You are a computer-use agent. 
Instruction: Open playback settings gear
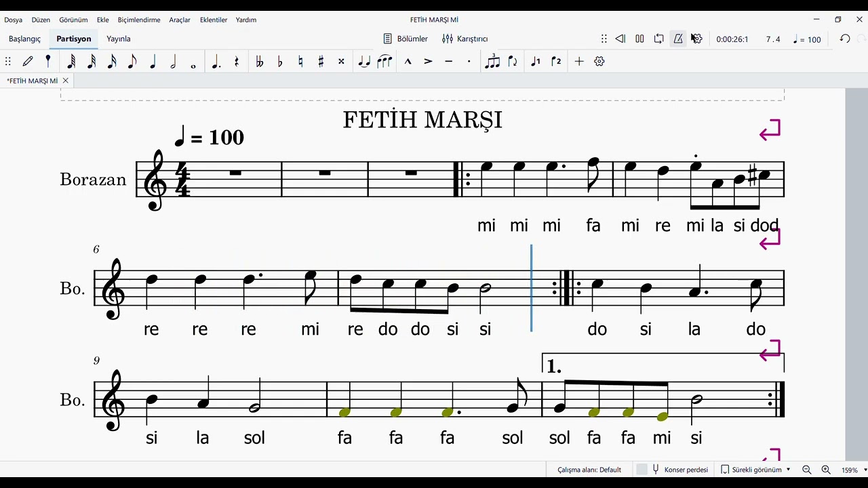click(x=696, y=39)
